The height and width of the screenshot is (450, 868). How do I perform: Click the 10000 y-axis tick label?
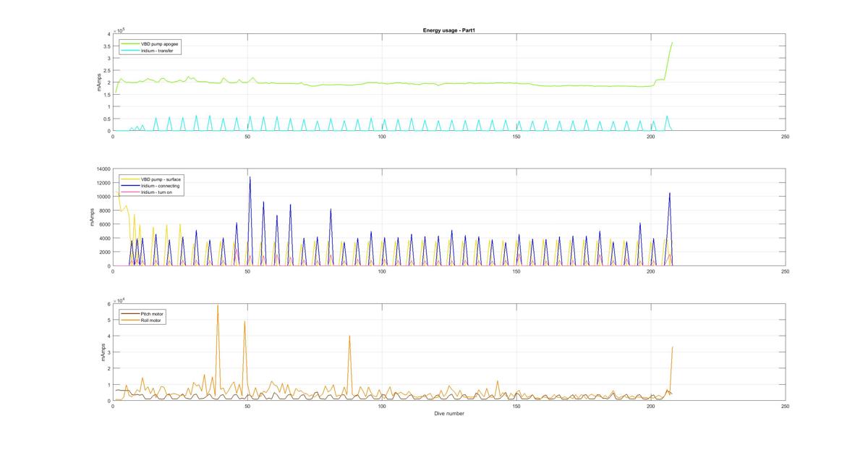[102, 197]
